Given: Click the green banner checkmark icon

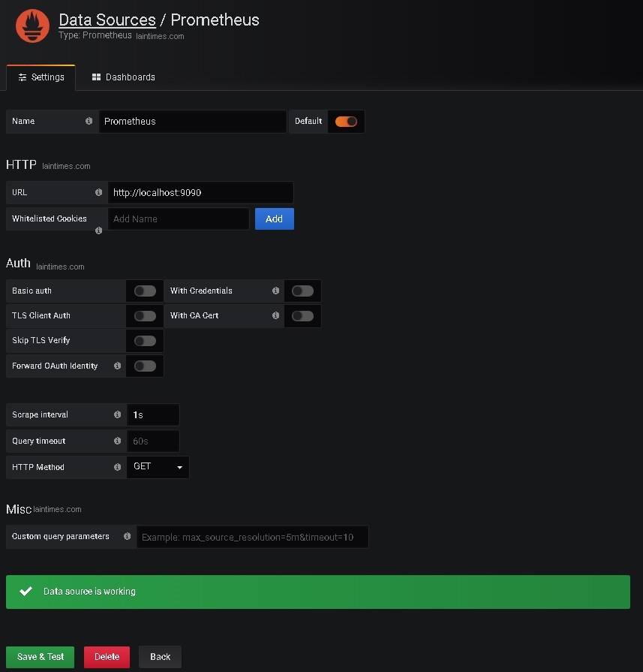Looking at the screenshot, I should [26, 592].
